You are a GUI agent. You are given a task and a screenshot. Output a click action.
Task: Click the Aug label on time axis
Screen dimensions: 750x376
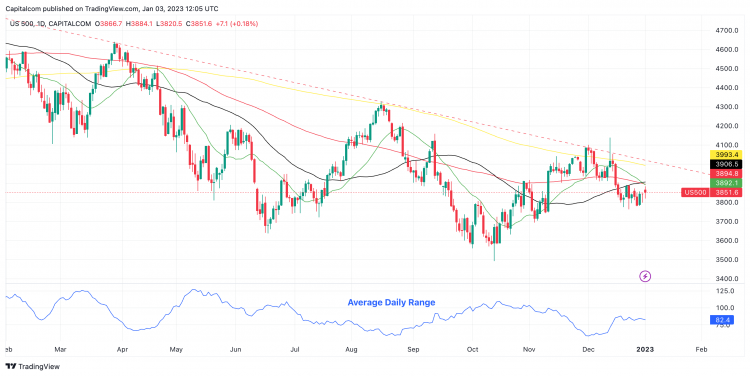coord(352,349)
